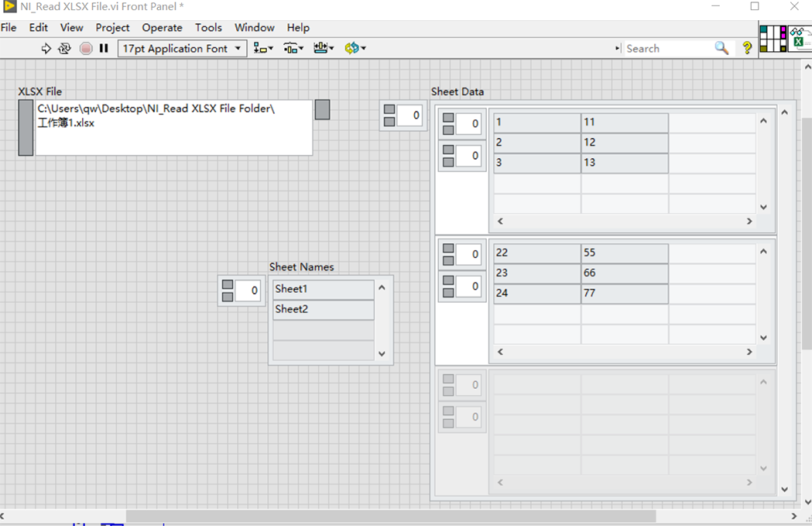This screenshot has width=812, height=526.
Task: Click the toolbar Search field
Action: coord(668,48)
